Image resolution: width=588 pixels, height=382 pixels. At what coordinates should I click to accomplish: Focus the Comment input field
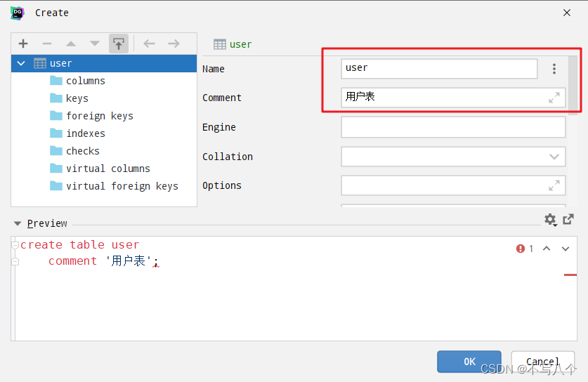(453, 98)
